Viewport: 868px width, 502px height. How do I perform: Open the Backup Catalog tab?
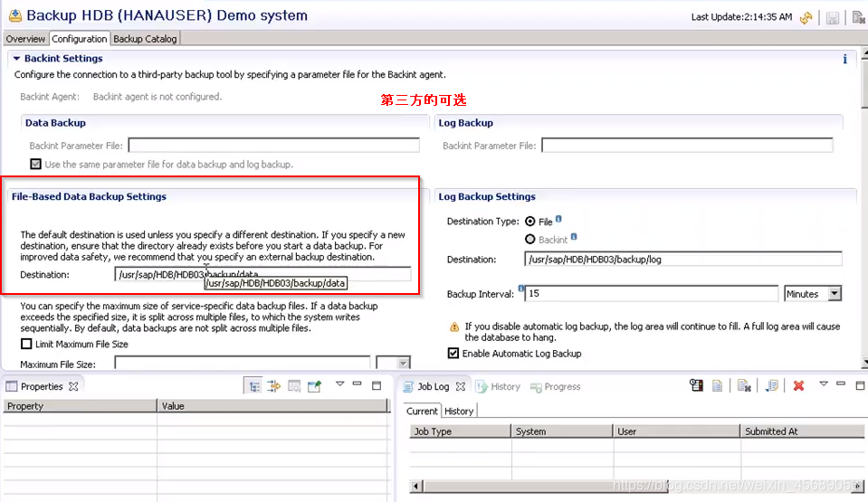point(145,39)
